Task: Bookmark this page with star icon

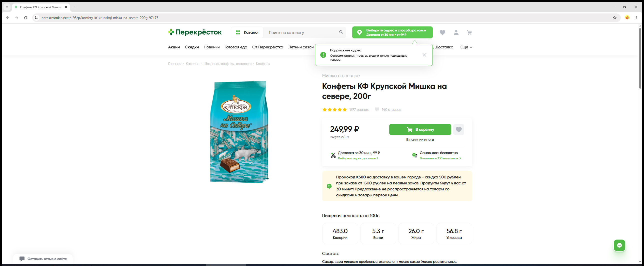Action: pyautogui.click(x=614, y=18)
